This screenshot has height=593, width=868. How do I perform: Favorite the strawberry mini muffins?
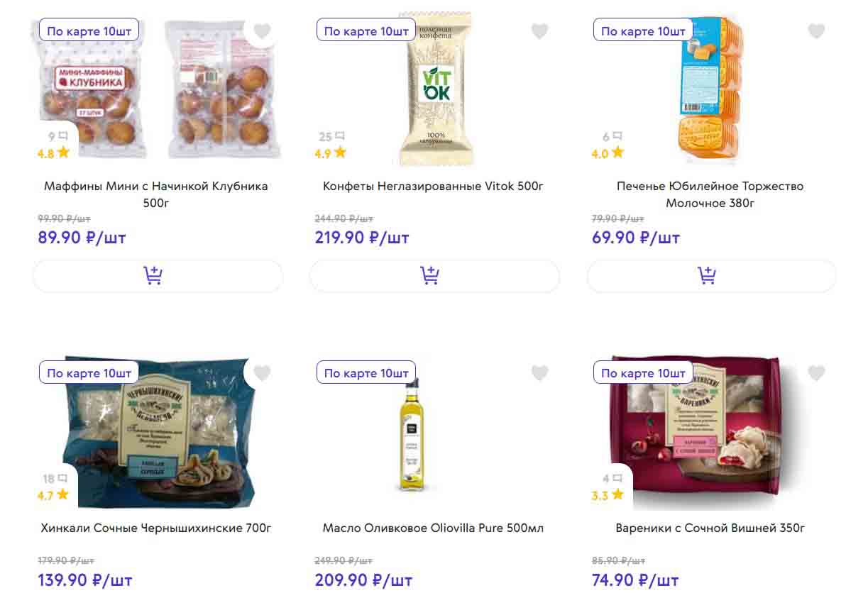pos(263,31)
